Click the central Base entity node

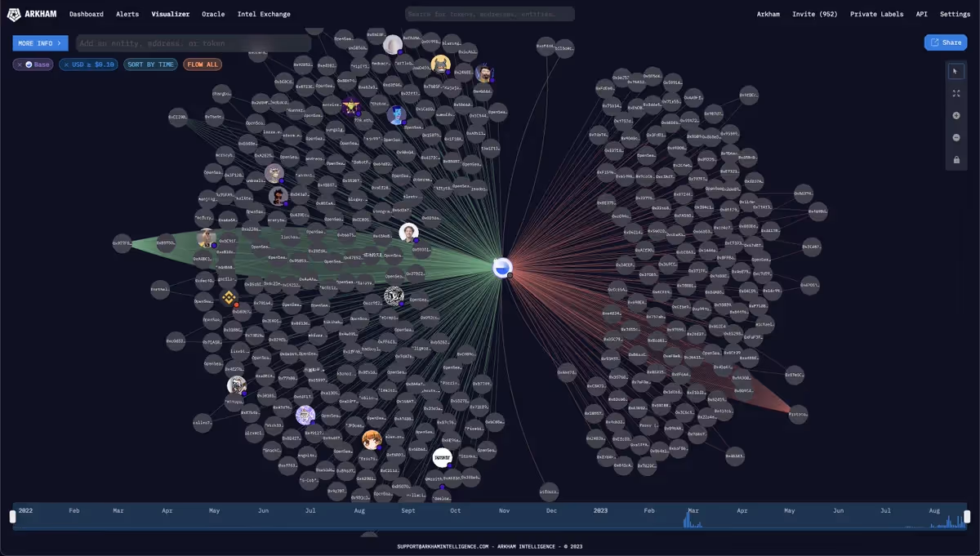point(503,267)
